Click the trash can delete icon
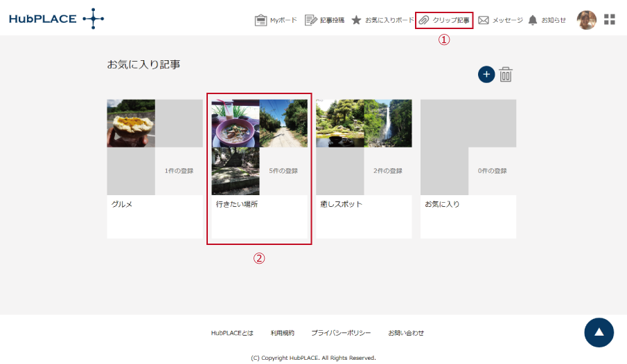Image resolution: width=627 pixels, height=364 pixels. [x=506, y=74]
